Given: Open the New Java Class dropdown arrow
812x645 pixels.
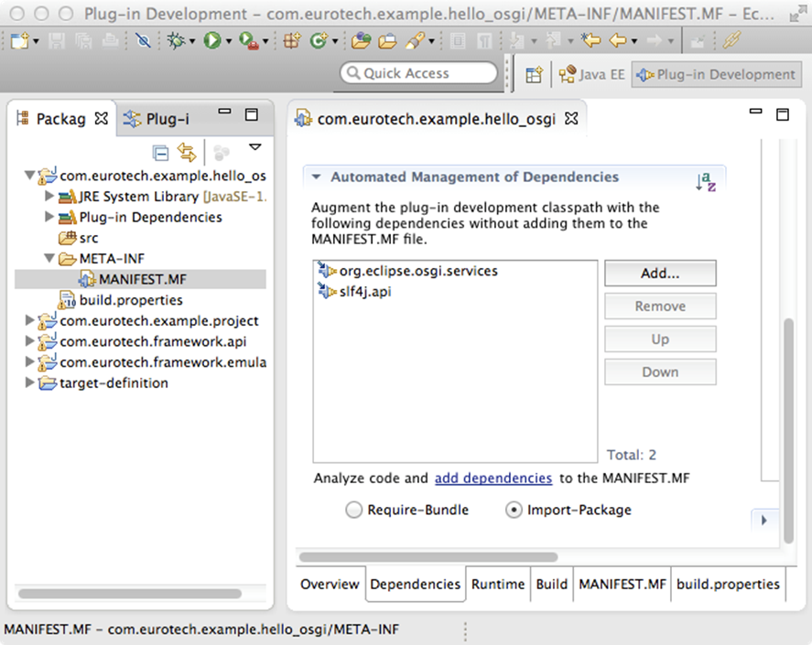Looking at the screenshot, I should pos(334,41).
